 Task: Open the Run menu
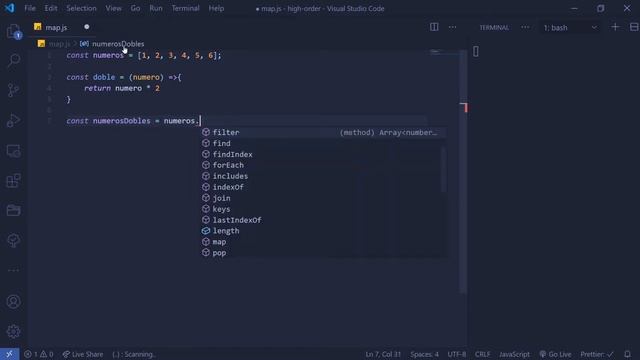[156, 8]
